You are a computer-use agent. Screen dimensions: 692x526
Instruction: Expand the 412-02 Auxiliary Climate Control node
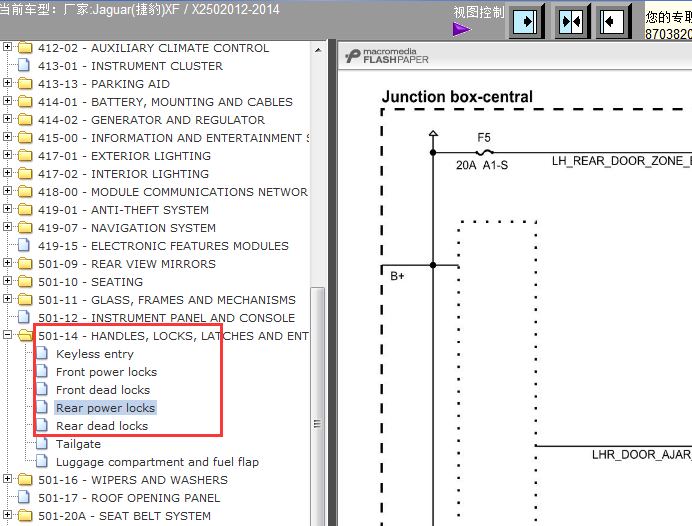(x=7, y=46)
